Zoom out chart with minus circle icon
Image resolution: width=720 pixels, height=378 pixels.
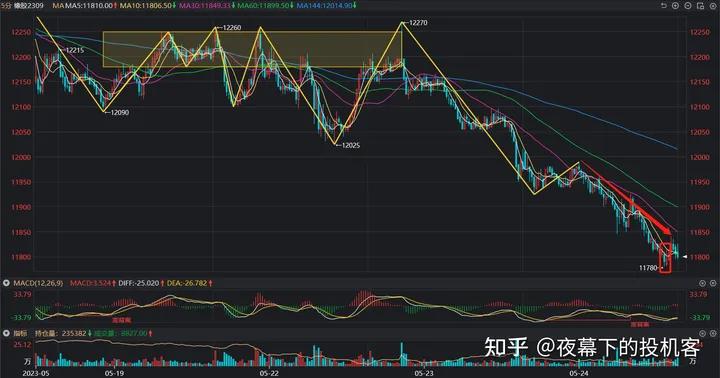688,6
